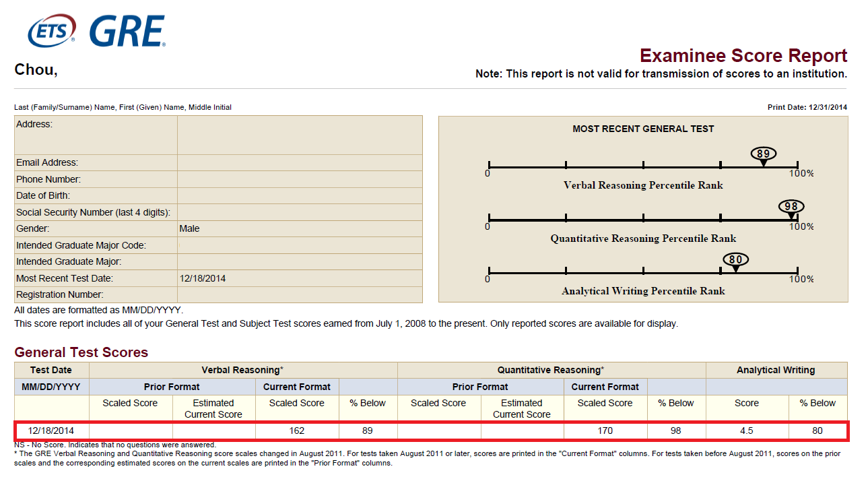Click the blue GRE logo

[127, 32]
